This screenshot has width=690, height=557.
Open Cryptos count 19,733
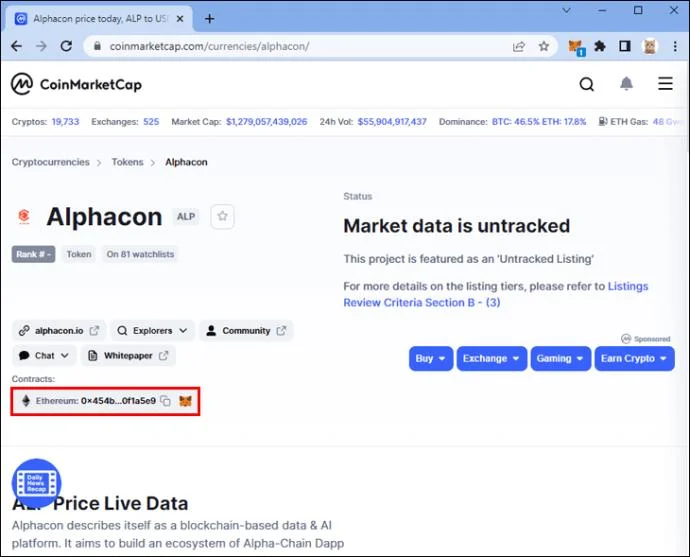[x=66, y=122]
